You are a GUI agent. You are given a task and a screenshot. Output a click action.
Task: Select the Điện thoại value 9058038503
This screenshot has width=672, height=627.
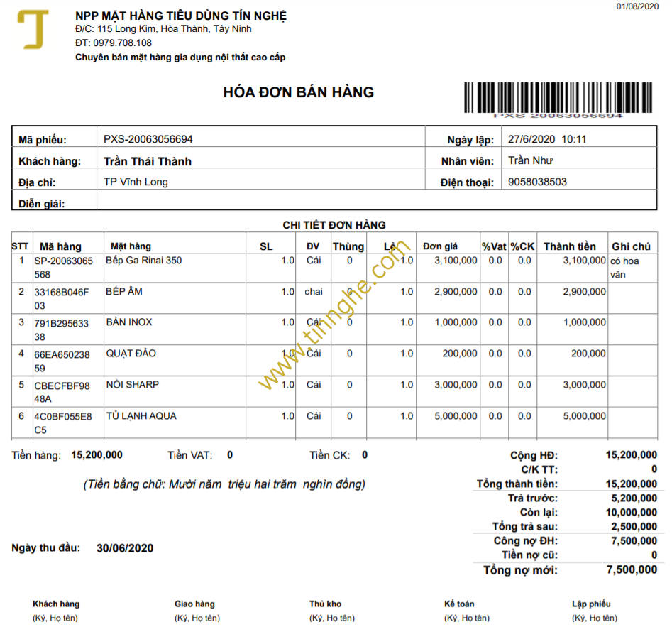click(x=537, y=182)
